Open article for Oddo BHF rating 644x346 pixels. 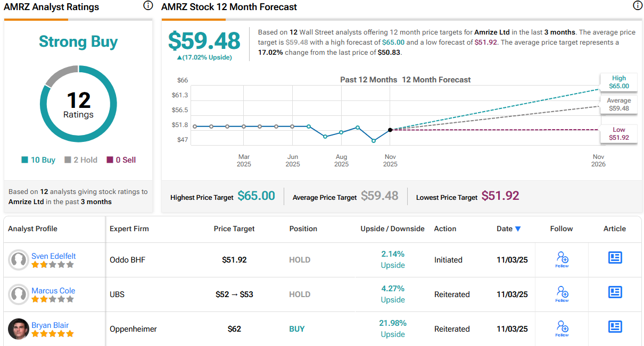tap(615, 258)
